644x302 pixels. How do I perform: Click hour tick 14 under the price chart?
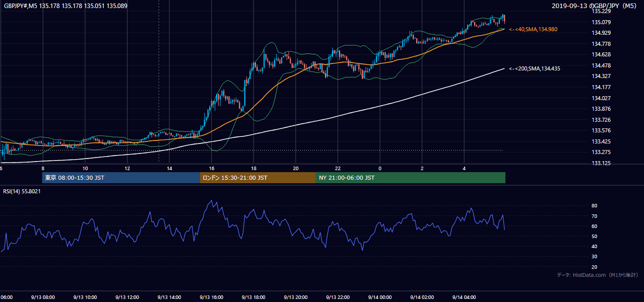pyautogui.click(x=169, y=169)
